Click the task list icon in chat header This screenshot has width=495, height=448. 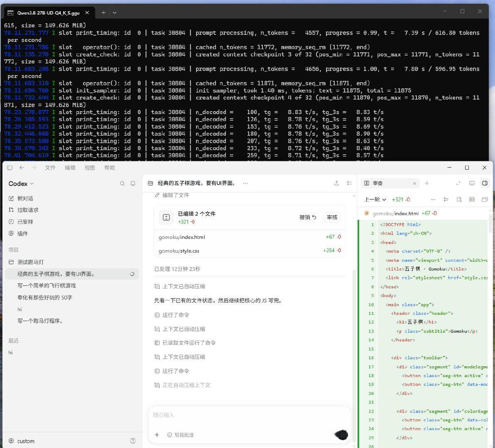(x=350, y=183)
